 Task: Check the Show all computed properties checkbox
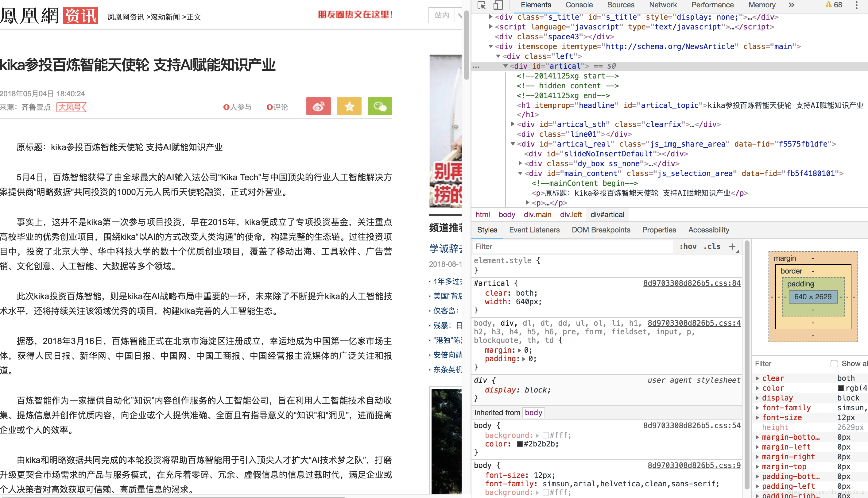(x=834, y=364)
